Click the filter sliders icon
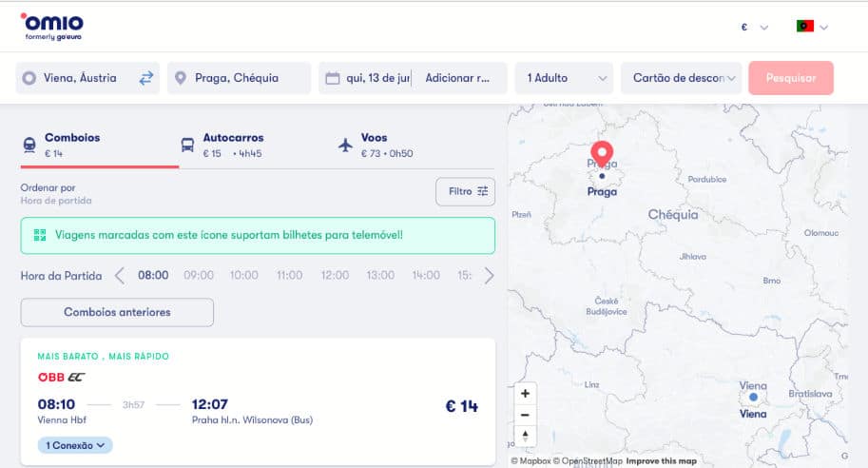 pyautogui.click(x=483, y=191)
